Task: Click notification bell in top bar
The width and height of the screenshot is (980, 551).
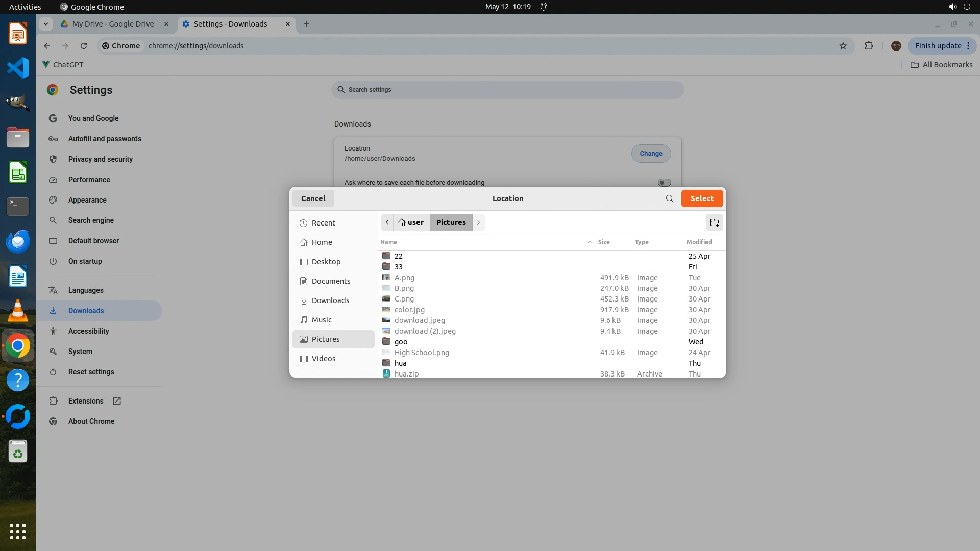Action: 544,7
